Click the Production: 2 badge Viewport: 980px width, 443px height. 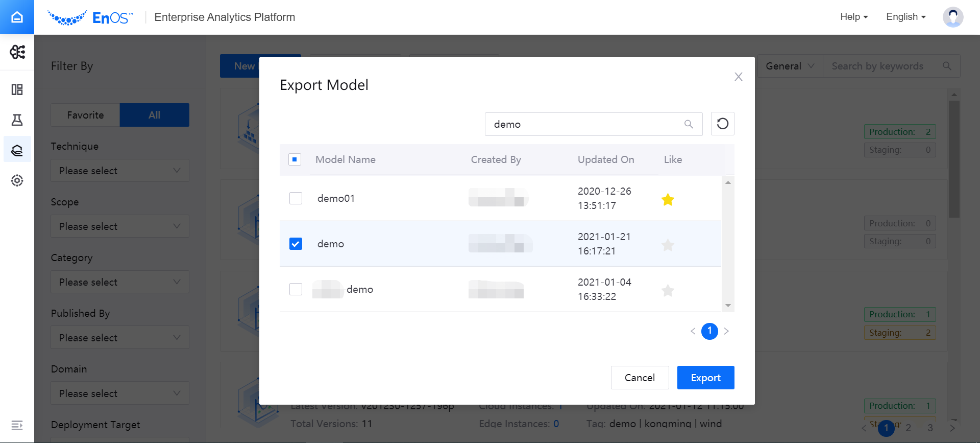click(900, 132)
